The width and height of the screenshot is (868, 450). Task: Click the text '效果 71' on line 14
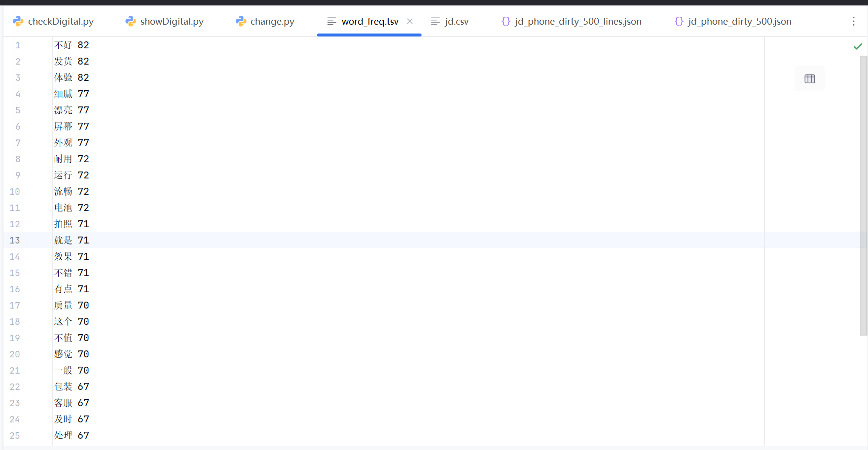pyautogui.click(x=72, y=257)
